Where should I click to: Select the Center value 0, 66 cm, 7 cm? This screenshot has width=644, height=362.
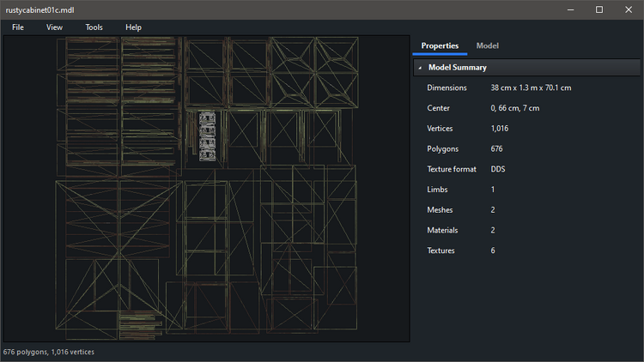[515, 108]
